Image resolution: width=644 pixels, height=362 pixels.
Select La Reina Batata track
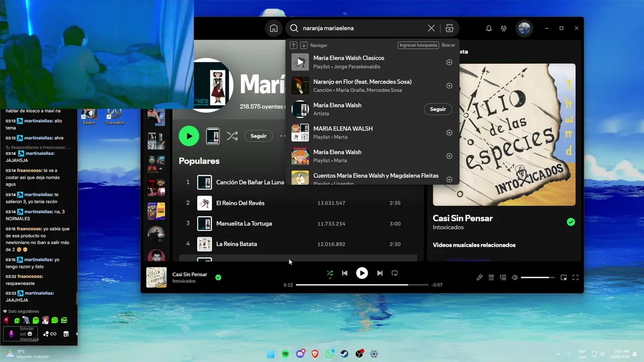(298, 244)
